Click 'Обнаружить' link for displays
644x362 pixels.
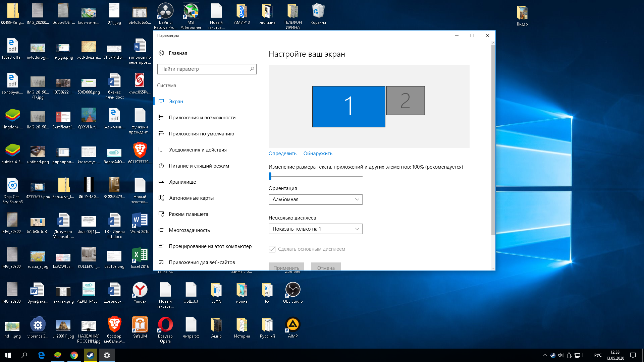(x=318, y=153)
